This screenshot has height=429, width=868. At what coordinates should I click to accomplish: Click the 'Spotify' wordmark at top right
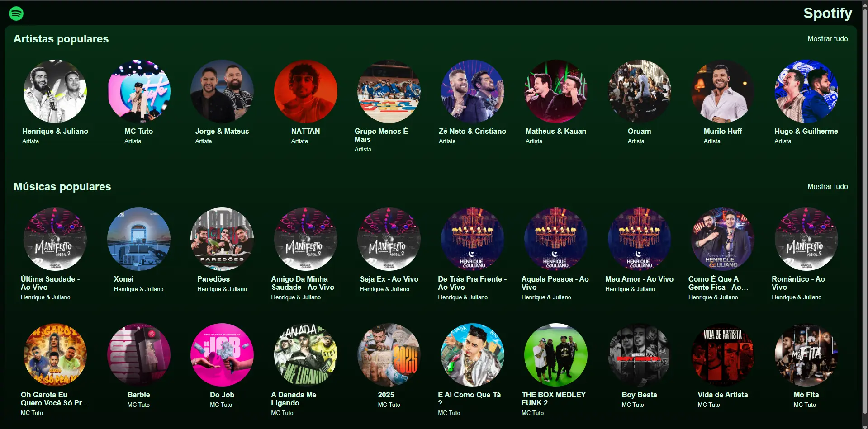[828, 13]
